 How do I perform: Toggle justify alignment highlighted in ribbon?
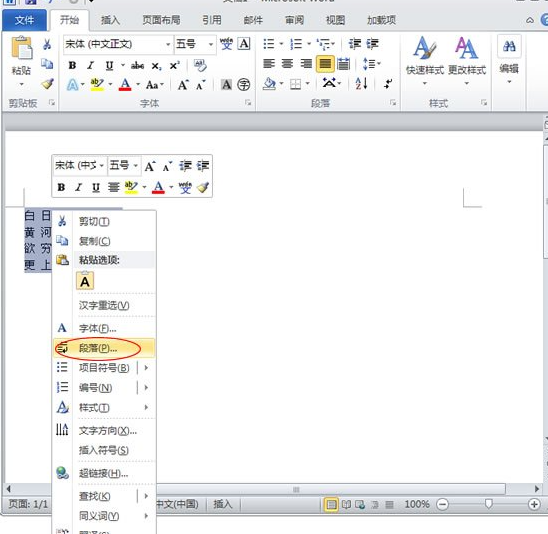325,64
